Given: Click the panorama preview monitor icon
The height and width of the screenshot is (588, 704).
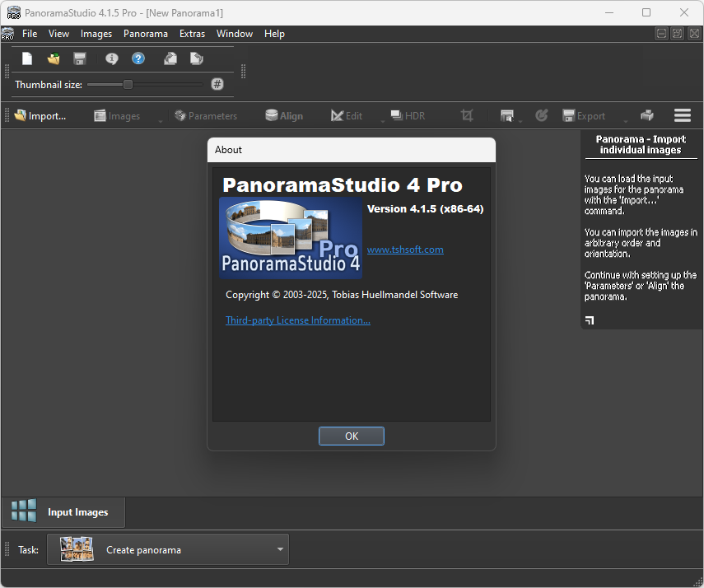Looking at the screenshot, I should [x=507, y=116].
